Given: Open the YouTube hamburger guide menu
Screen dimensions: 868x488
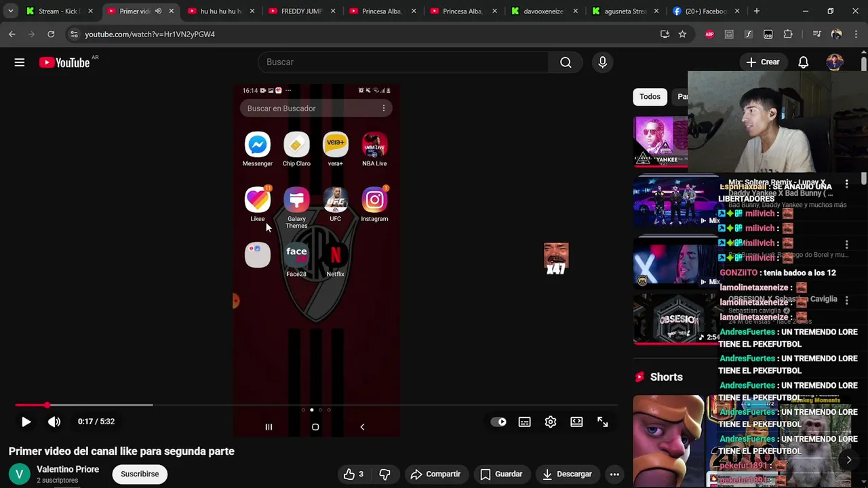Looking at the screenshot, I should pos(20,62).
